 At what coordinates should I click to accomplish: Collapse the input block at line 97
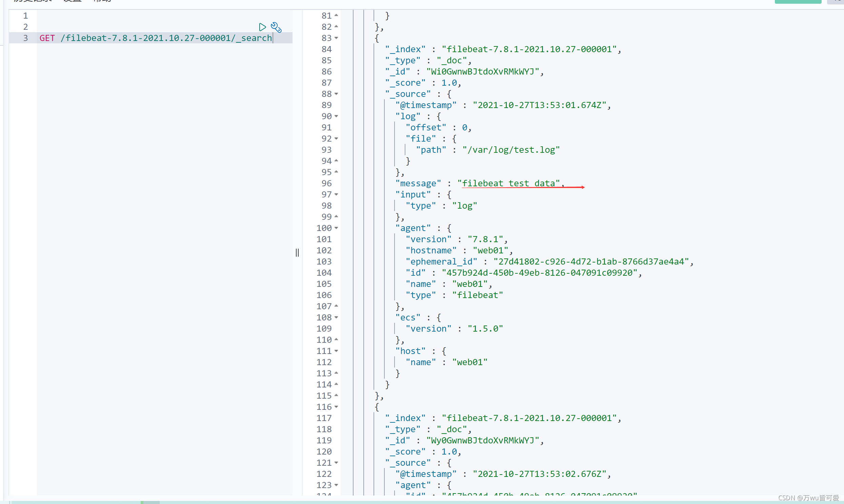[x=336, y=195]
